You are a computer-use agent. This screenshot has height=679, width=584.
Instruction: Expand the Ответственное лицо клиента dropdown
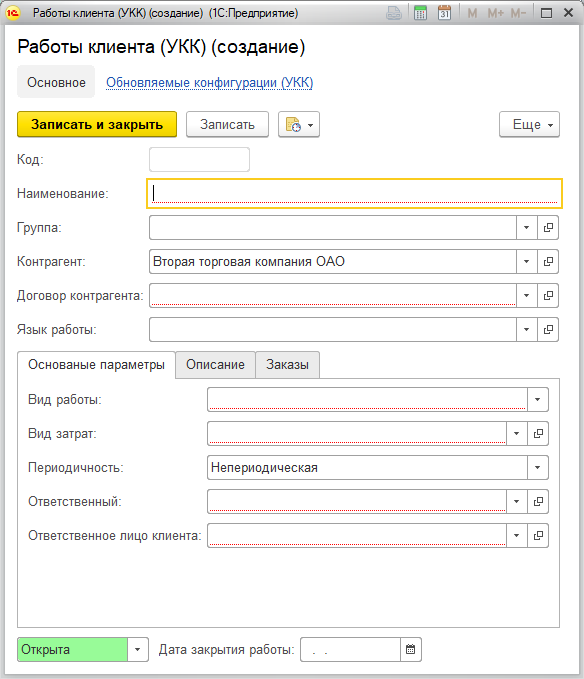pyautogui.click(x=517, y=536)
